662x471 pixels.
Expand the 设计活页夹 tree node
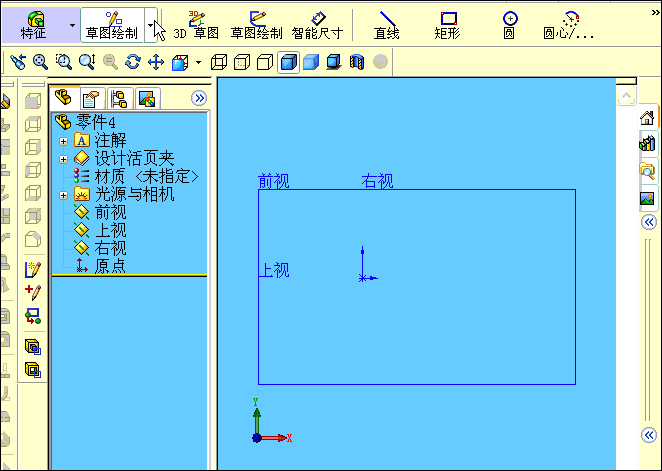[63, 159]
